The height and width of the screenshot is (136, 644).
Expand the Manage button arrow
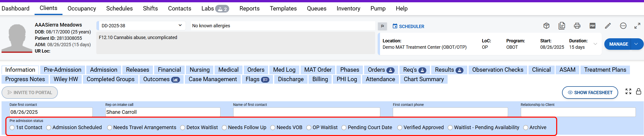(636, 44)
